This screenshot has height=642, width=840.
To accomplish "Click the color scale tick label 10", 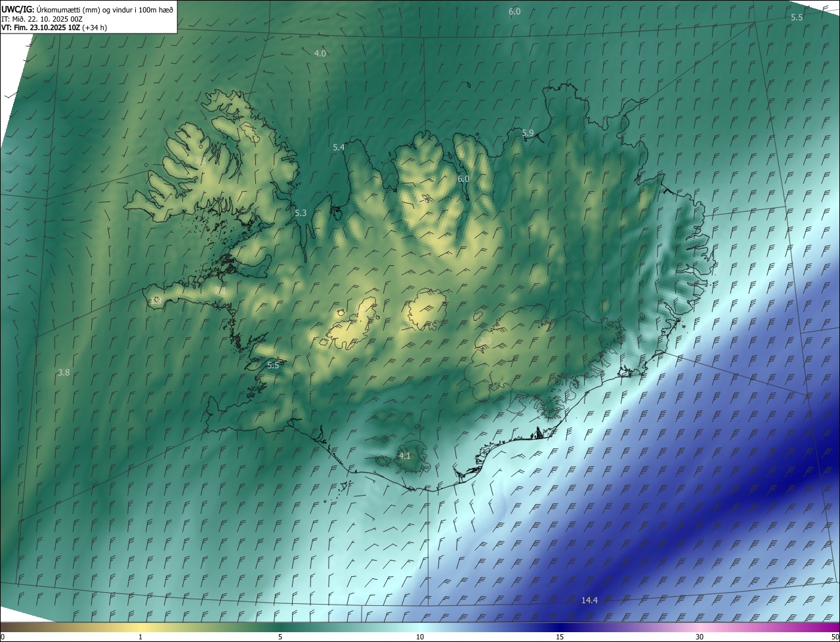I will pos(420,637).
